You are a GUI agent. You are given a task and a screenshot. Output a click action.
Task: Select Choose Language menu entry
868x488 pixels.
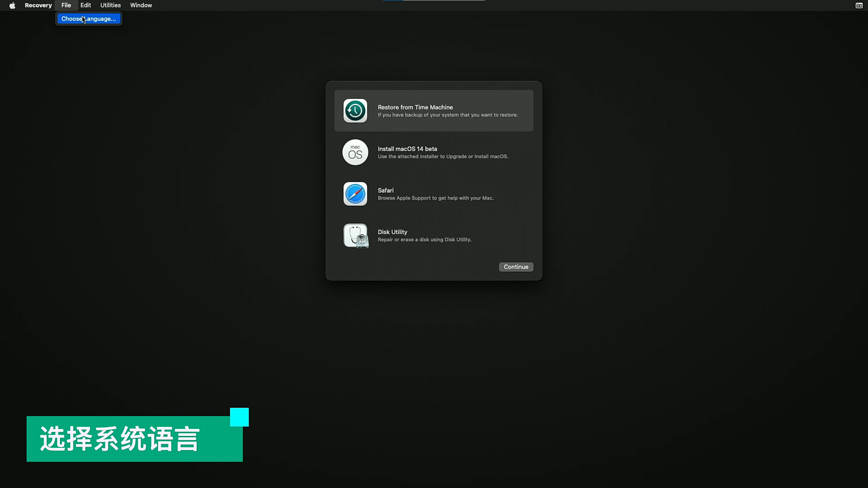pos(88,19)
